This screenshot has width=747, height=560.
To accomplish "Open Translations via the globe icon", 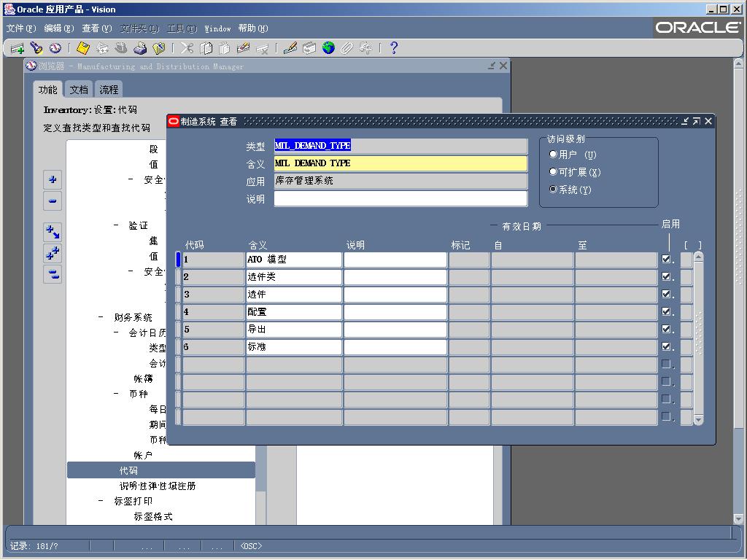I will (328, 48).
